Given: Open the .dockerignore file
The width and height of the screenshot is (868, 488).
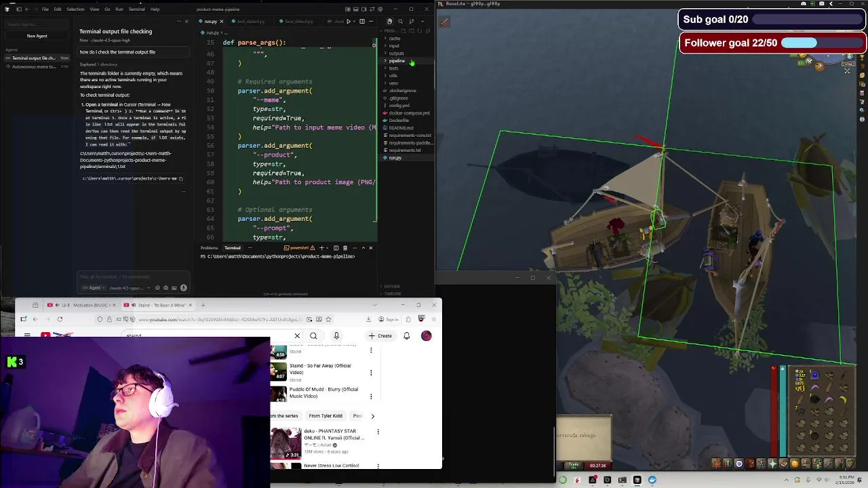Looking at the screenshot, I should click(402, 91).
